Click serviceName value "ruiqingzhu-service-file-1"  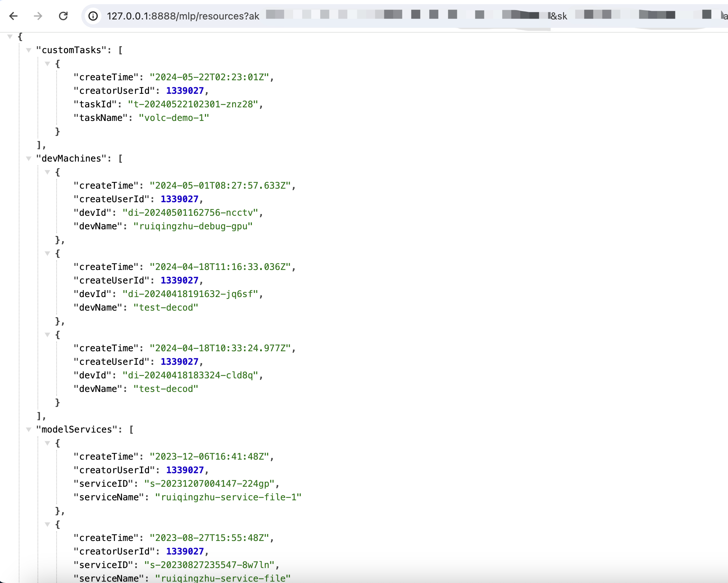click(x=228, y=498)
